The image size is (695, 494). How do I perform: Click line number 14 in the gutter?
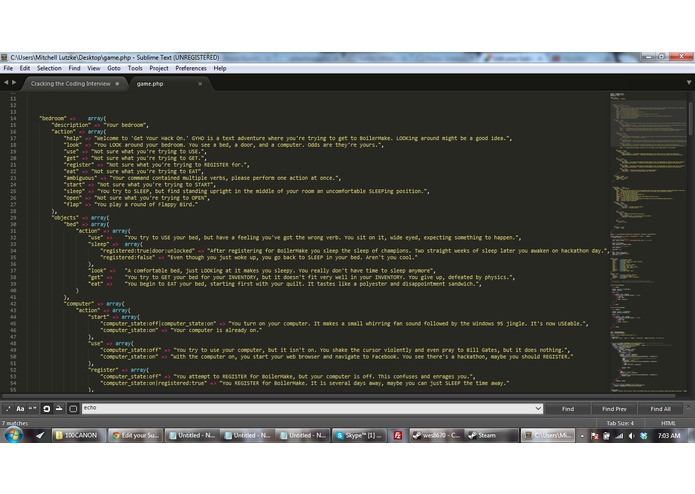(x=13, y=118)
